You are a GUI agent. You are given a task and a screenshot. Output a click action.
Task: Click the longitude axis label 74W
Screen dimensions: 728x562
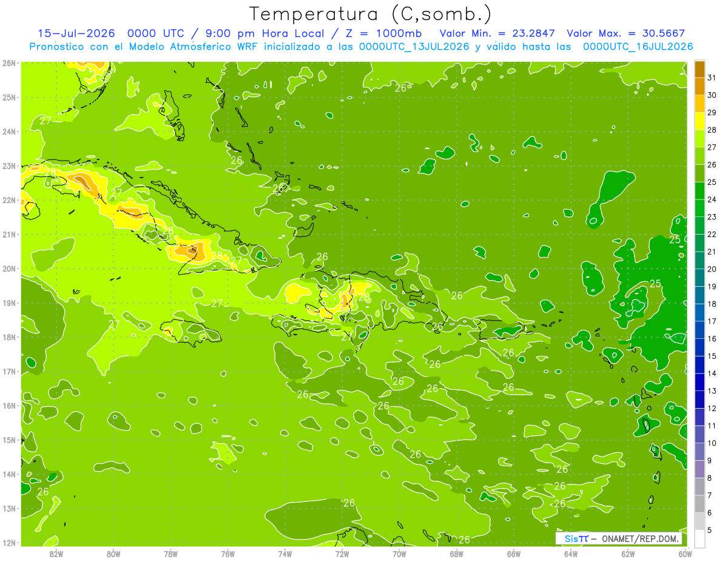285,554
